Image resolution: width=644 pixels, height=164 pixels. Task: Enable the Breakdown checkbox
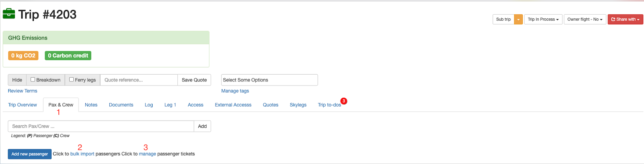click(33, 80)
